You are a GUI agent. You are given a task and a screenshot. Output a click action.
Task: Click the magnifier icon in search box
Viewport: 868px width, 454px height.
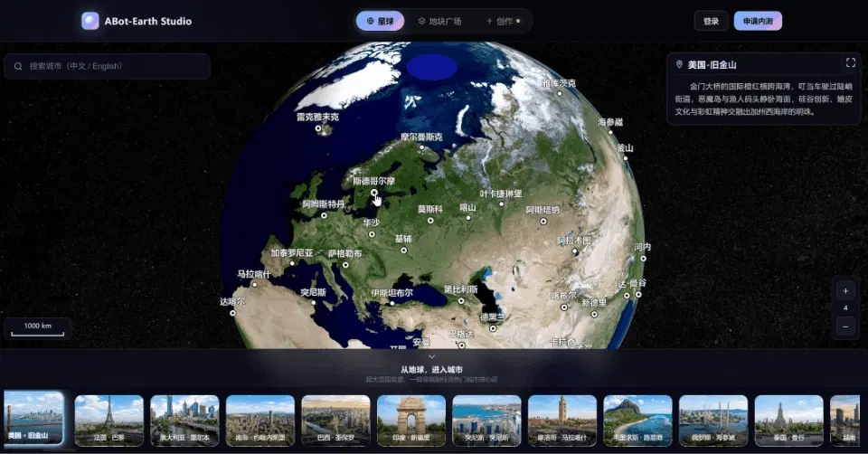tap(18, 66)
